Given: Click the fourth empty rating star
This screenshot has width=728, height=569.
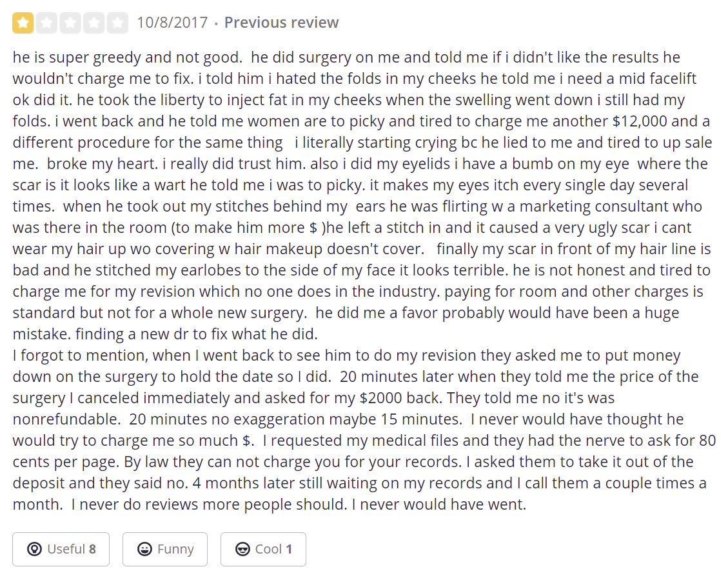Looking at the screenshot, I should (93, 23).
